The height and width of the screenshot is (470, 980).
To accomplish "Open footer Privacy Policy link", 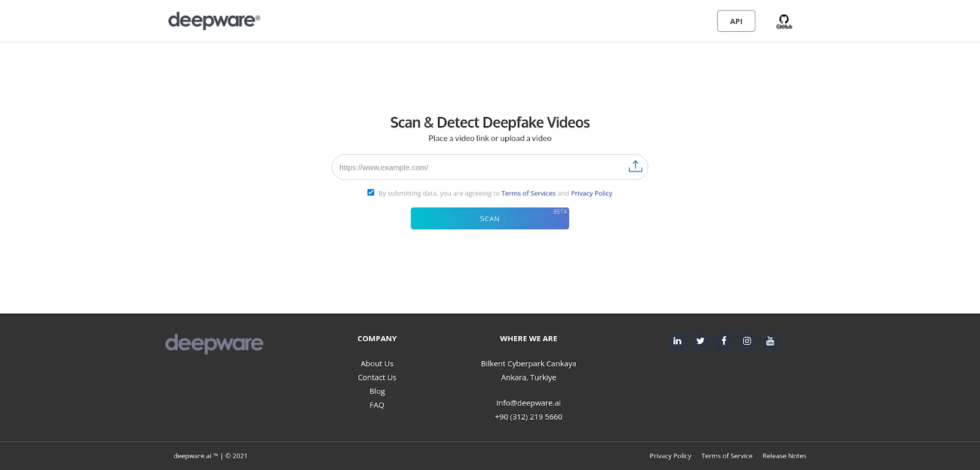I will coord(670,456).
